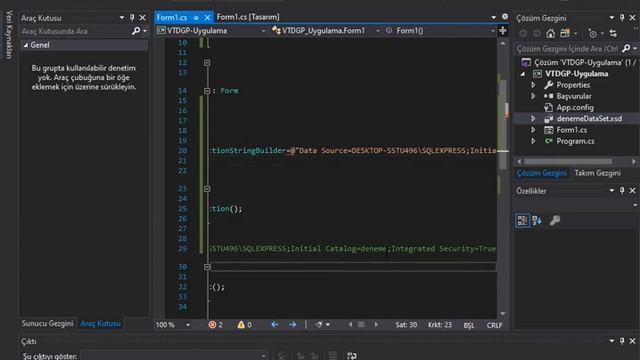This screenshot has height=360, width=640.
Task: Expand denemeDataSet.xsd node
Action: (533, 119)
